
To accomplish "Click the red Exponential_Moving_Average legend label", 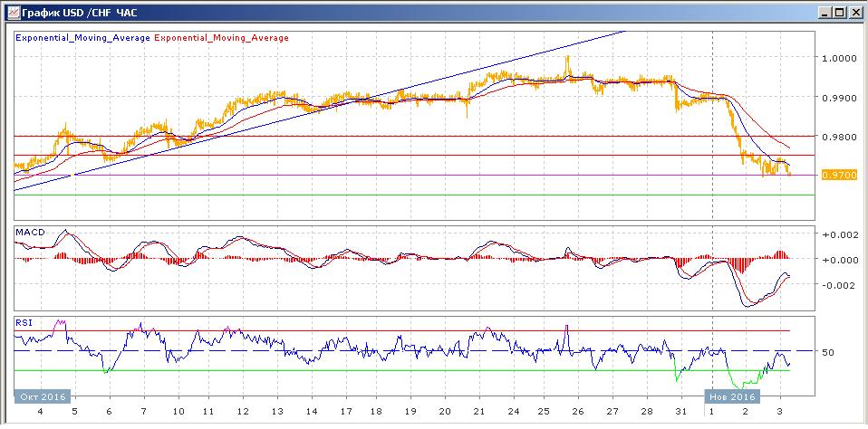I will 221,38.
